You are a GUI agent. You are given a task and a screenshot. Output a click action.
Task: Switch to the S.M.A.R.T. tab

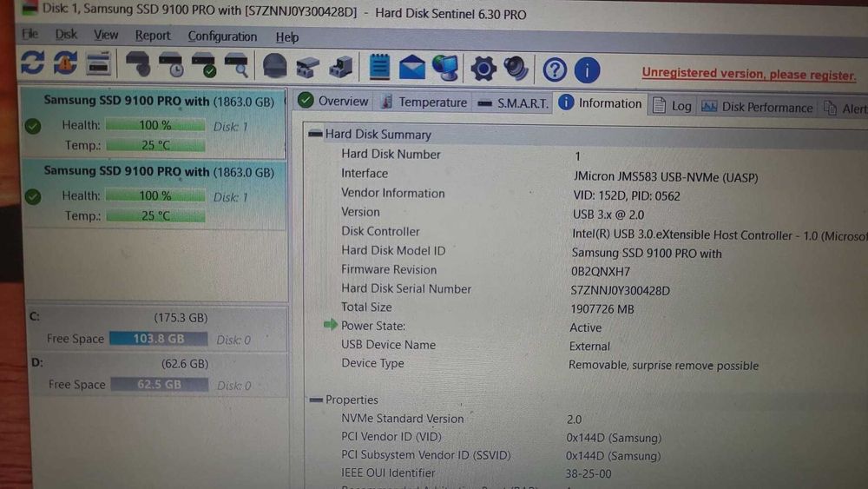513,103
